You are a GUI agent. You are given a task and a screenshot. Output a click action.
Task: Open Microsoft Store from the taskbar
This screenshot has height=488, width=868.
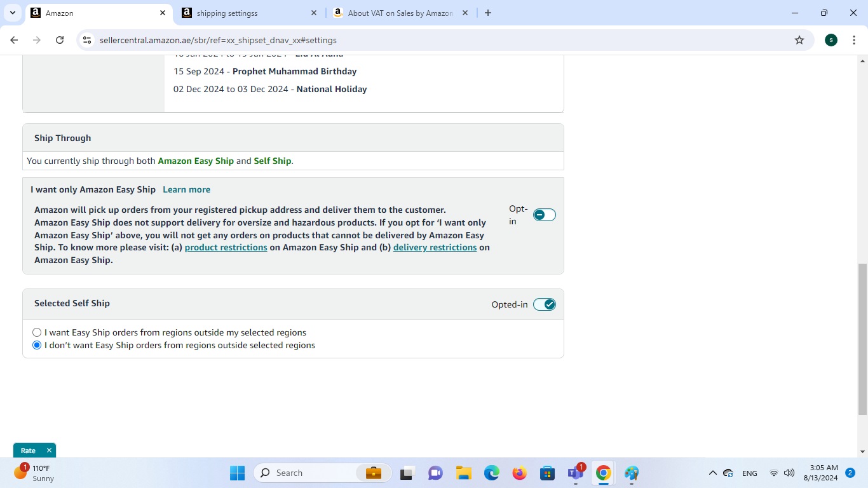pos(547,473)
